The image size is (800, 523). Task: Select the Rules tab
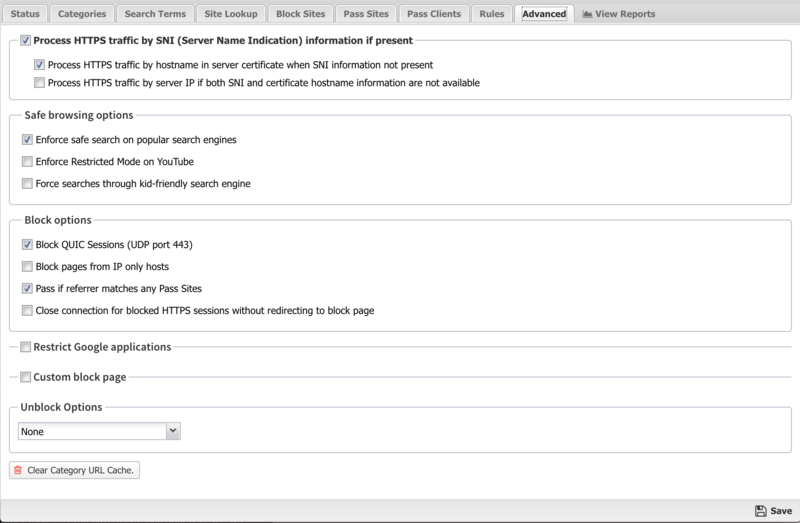pyautogui.click(x=491, y=14)
